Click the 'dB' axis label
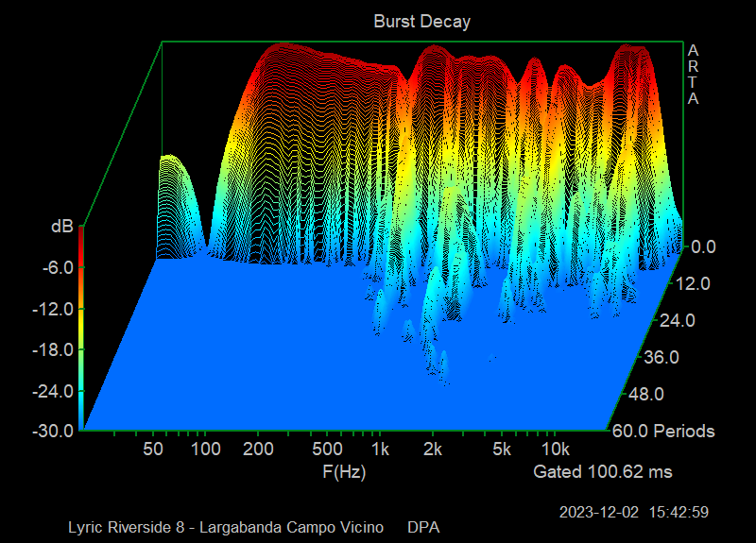 click(62, 226)
